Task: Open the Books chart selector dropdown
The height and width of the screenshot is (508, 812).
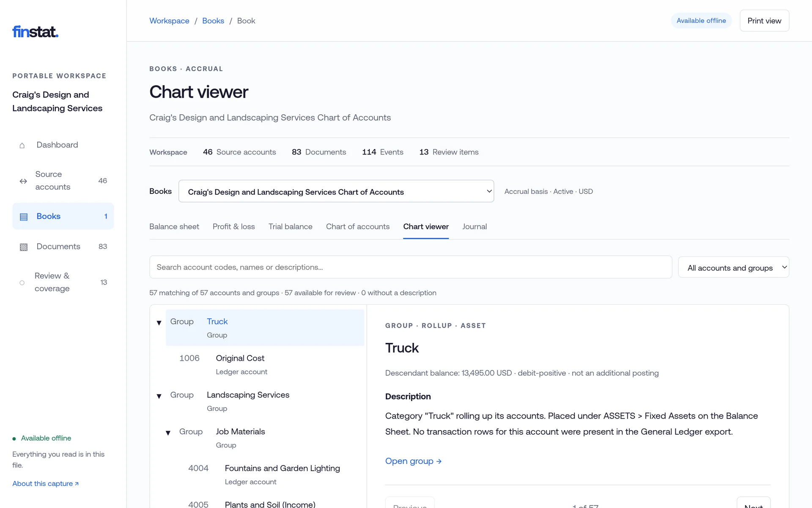Action: 336,191
